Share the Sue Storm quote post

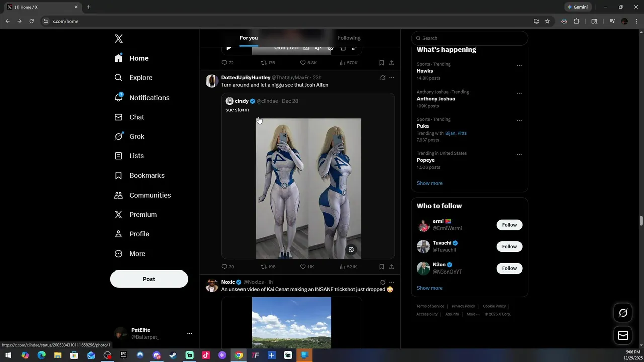click(392, 267)
